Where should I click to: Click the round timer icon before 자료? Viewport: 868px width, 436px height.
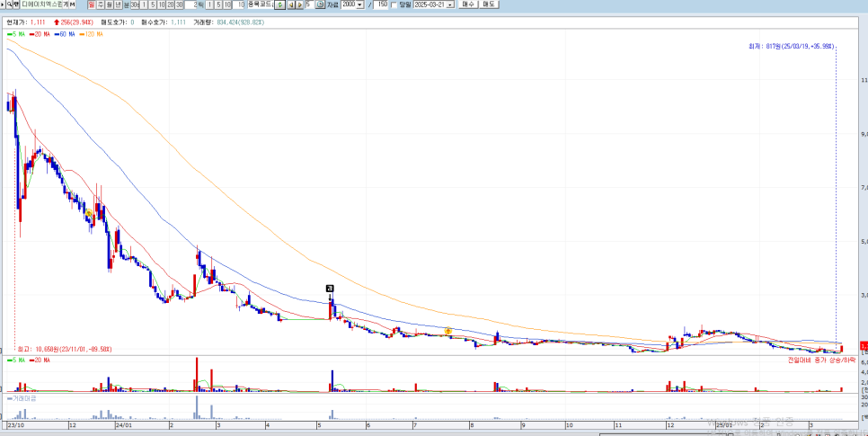[320, 5]
